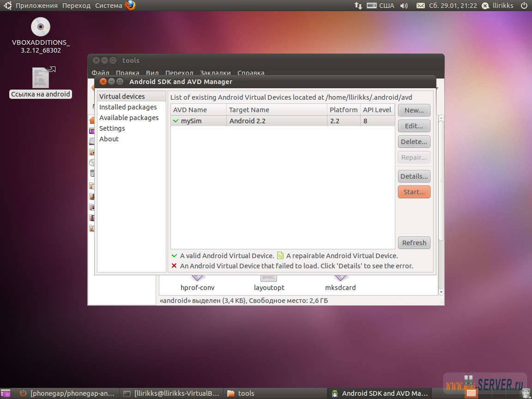Open the network connections indicator
The height and width of the screenshot is (399, 532).
pos(358,6)
